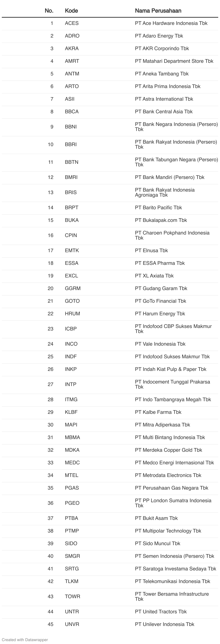220x644 pixels.
Task: Click the Kode column header
Action: [71, 11]
